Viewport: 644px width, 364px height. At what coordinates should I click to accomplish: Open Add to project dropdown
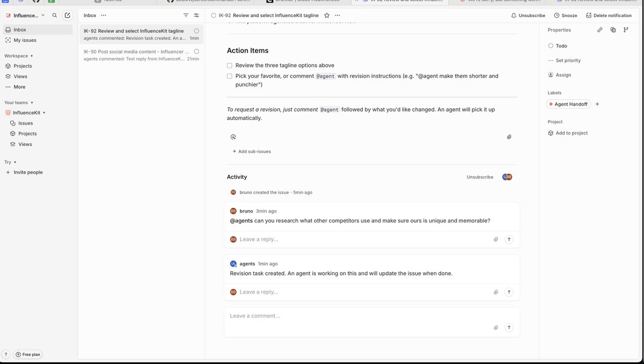pos(568,133)
